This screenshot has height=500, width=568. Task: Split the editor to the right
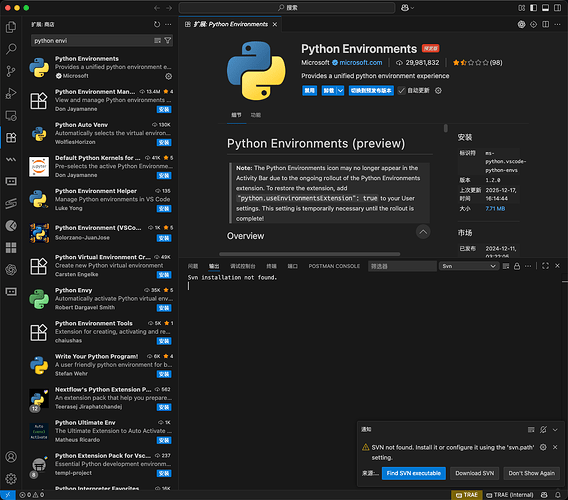click(x=545, y=24)
